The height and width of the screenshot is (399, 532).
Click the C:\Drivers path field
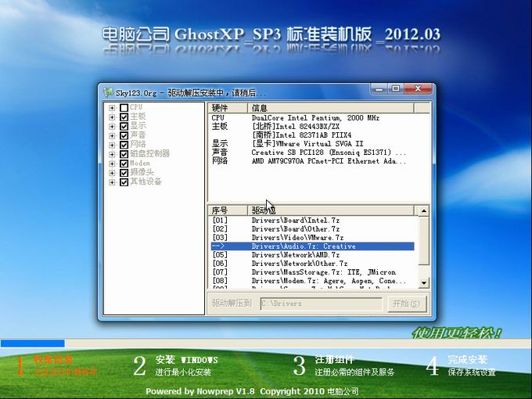322,304
